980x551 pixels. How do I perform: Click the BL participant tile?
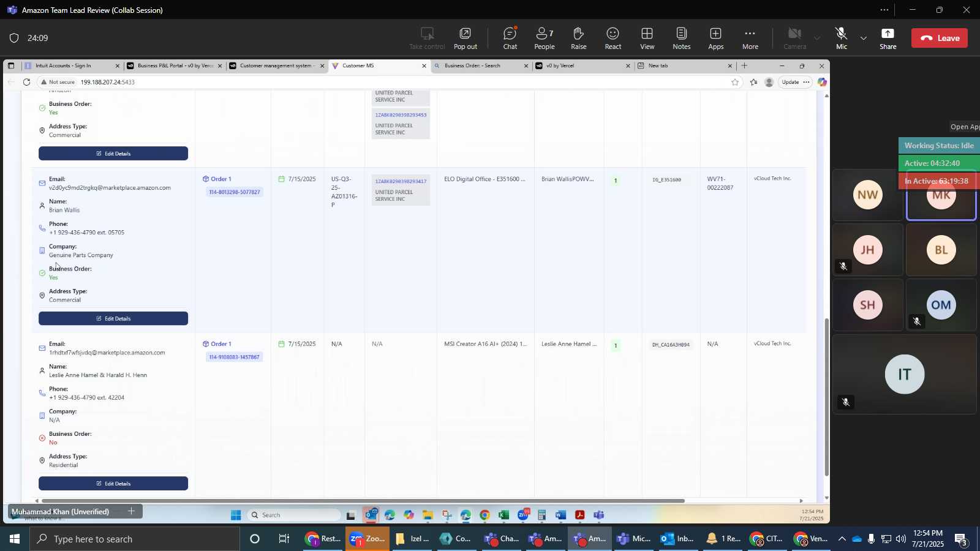click(941, 250)
